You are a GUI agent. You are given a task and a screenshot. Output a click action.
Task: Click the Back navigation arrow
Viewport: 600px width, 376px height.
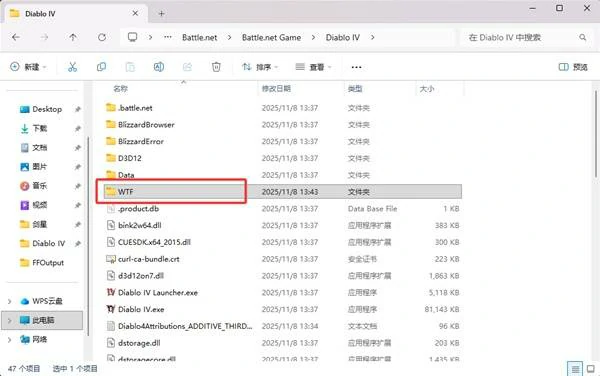pos(16,37)
